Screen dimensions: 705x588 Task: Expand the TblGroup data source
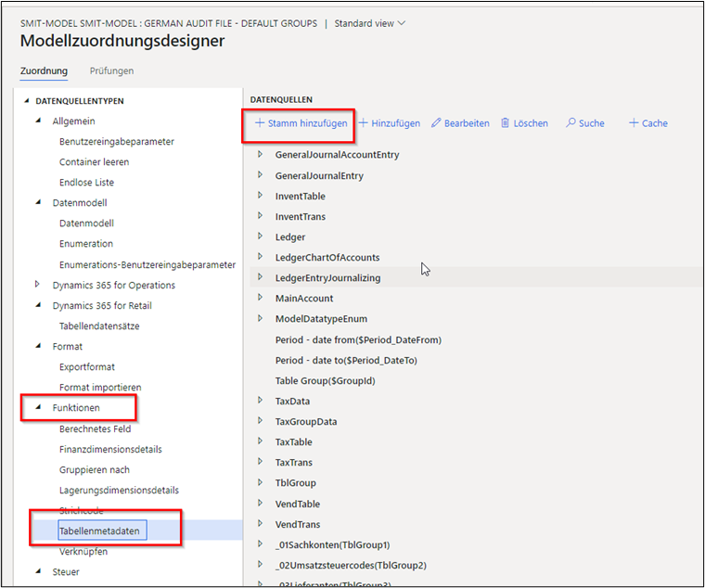[260, 482]
